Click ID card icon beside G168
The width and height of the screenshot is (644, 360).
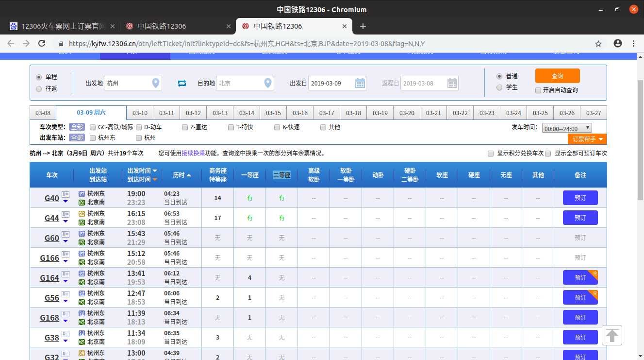click(x=66, y=314)
